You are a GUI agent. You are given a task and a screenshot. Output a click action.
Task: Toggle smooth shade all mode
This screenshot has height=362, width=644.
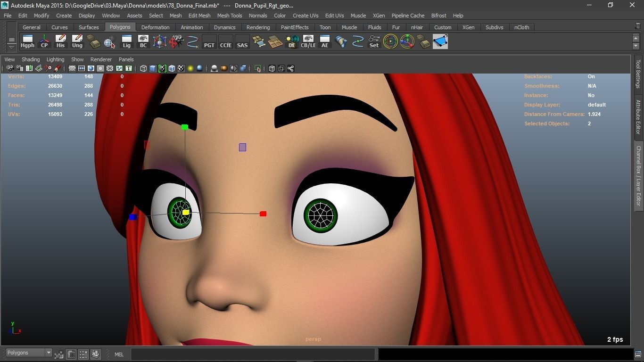153,68
